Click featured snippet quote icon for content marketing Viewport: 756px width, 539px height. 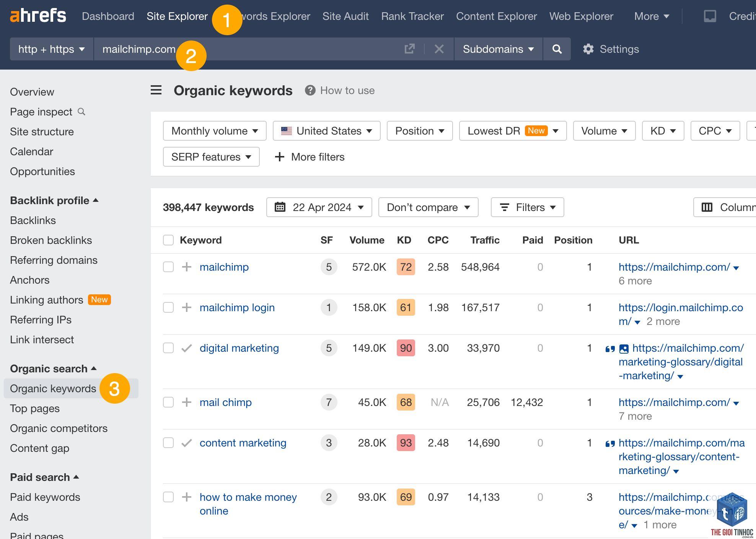click(x=610, y=443)
